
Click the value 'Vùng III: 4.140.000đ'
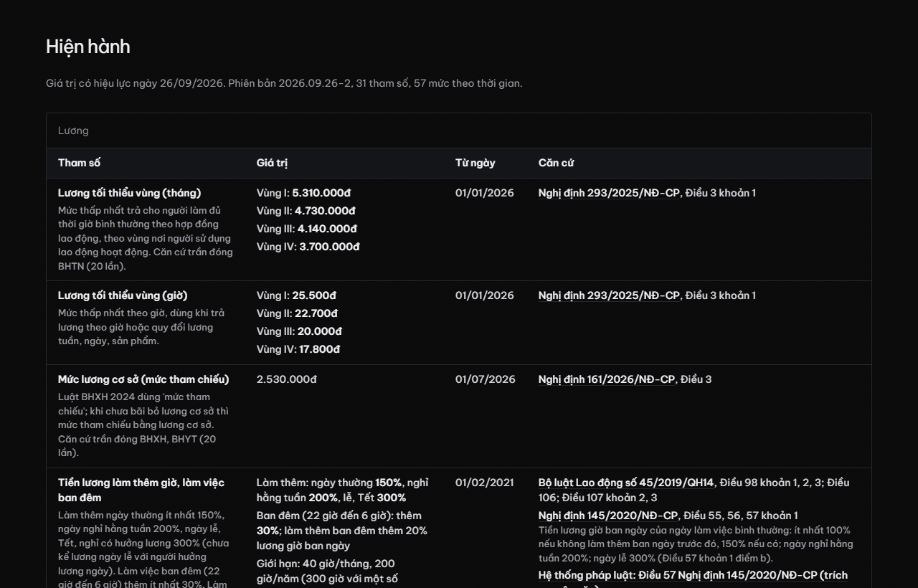point(307,229)
